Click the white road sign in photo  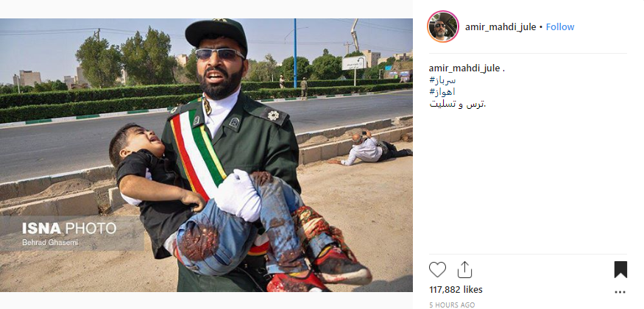click(x=354, y=63)
